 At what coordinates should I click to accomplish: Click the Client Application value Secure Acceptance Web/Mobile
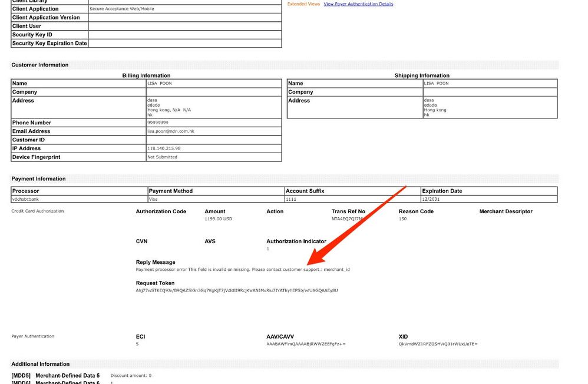[122, 9]
